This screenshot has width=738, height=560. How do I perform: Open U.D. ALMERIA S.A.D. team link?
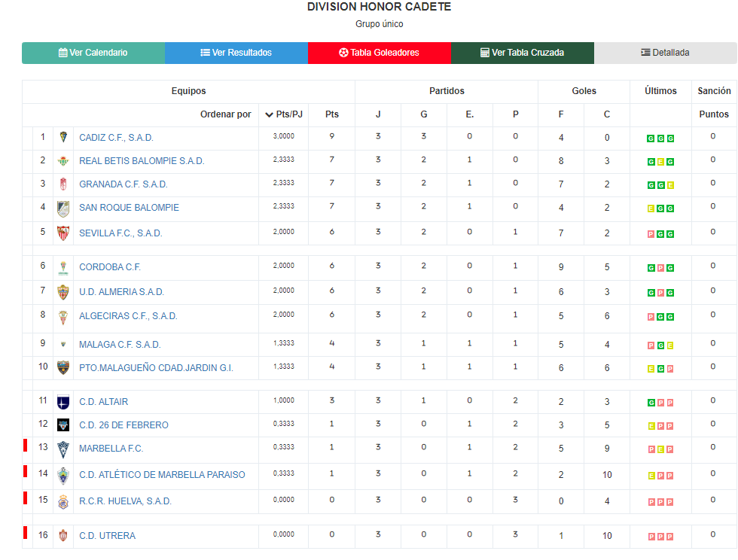121,292
